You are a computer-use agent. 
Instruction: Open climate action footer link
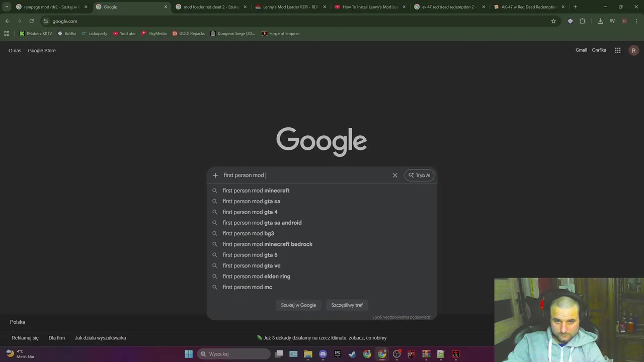pyautogui.click(x=322, y=338)
